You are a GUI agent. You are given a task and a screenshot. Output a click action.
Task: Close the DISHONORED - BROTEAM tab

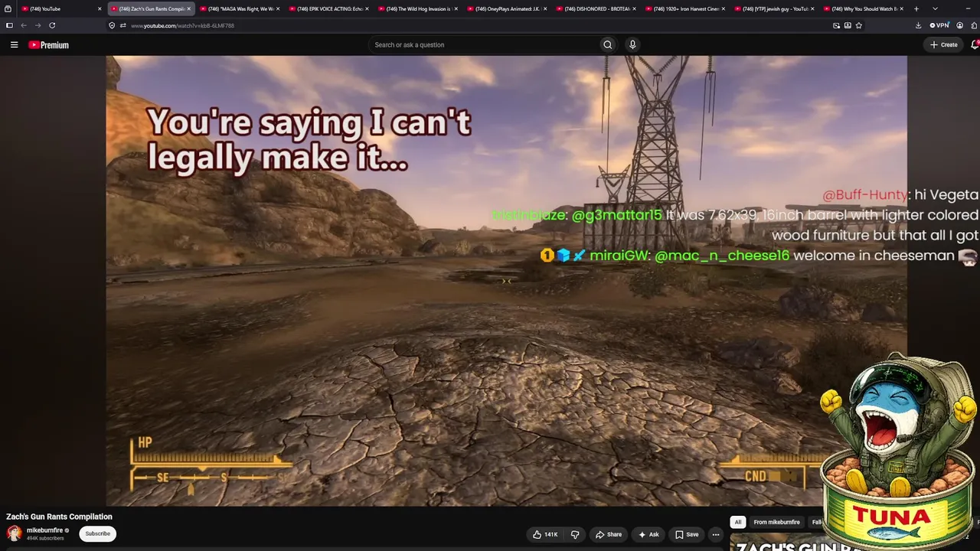coord(635,8)
